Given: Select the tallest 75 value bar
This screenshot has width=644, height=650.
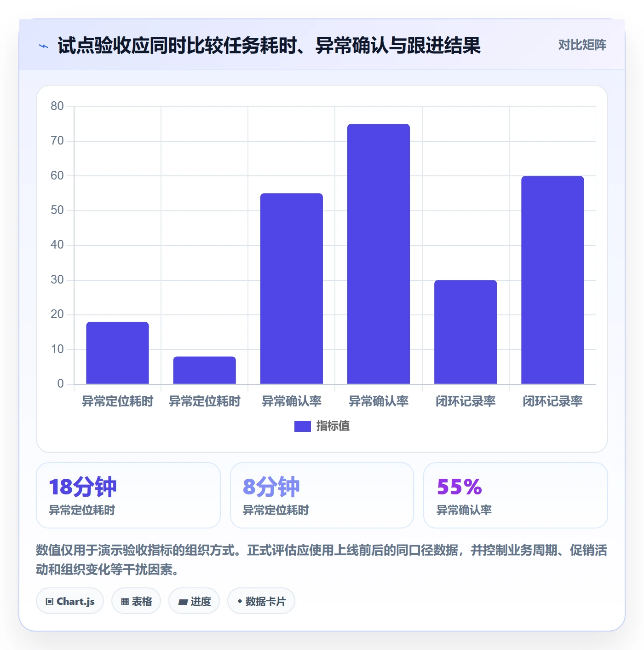Looking at the screenshot, I should [x=379, y=254].
